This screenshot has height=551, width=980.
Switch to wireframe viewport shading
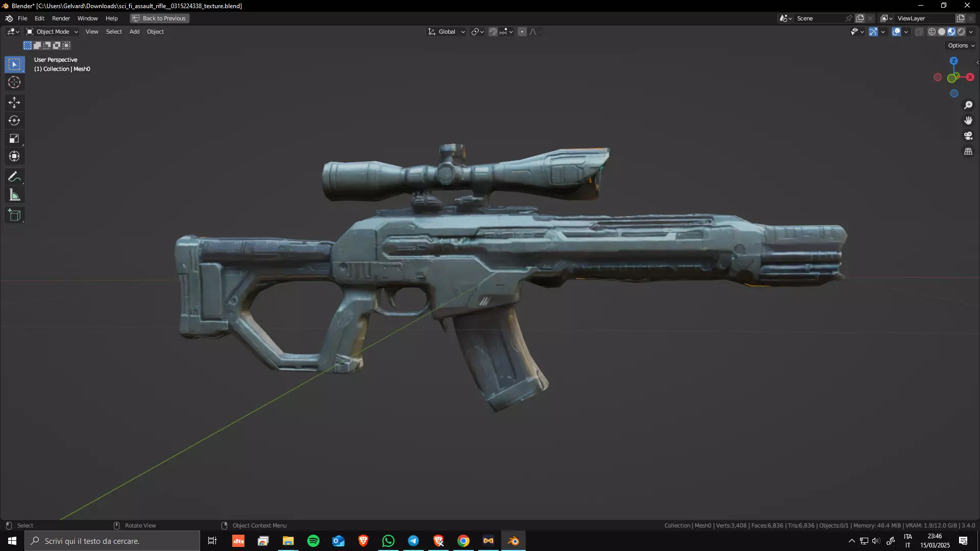pos(932,32)
